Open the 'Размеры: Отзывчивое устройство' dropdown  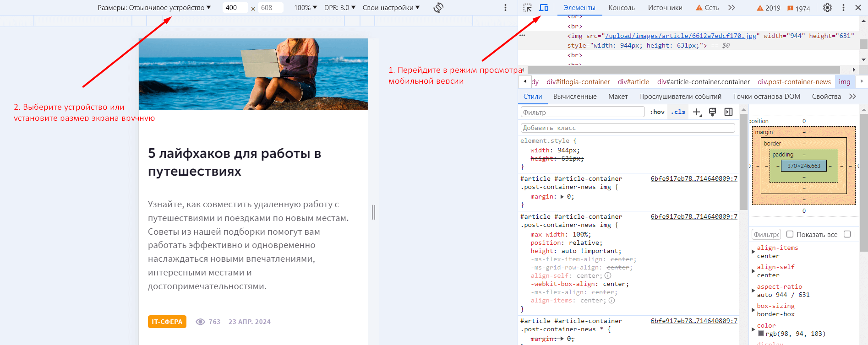[x=154, y=8]
